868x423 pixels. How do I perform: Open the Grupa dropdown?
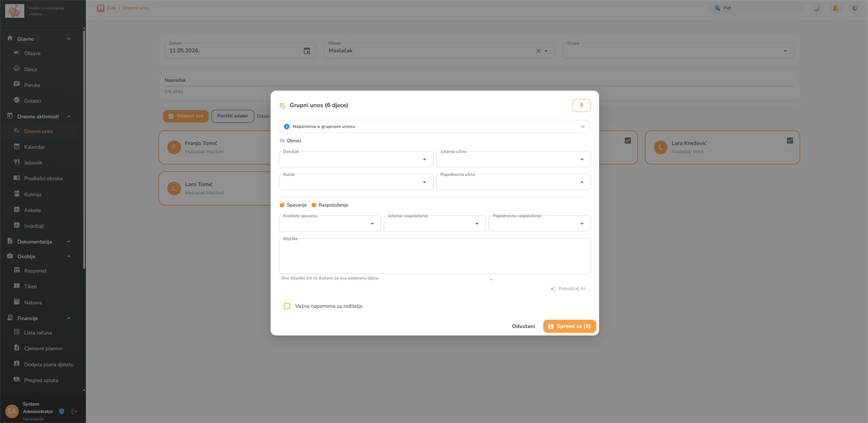[679, 51]
